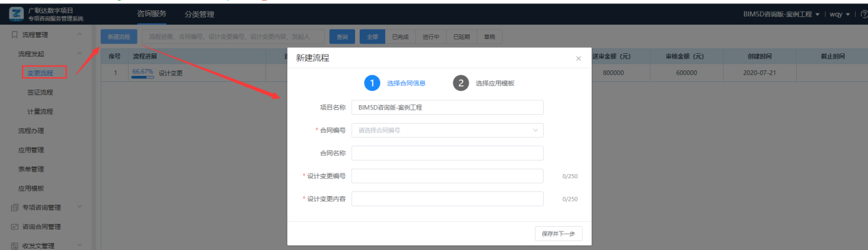Open 流程办理 in the sidebar
This screenshot has height=250, width=868.
tap(31, 130)
